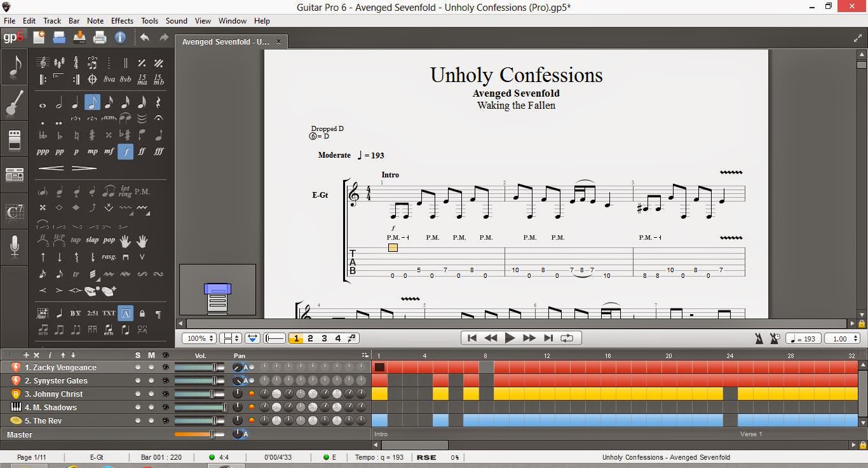
Task: Open the 100% zoom dropdown
Action: 200,338
